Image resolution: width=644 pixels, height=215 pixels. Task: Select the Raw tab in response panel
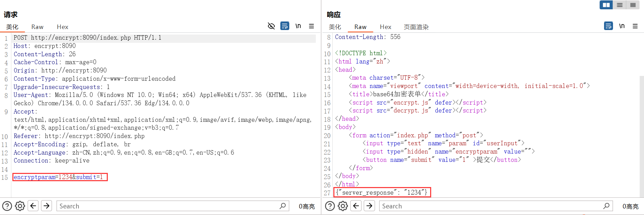(360, 27)
